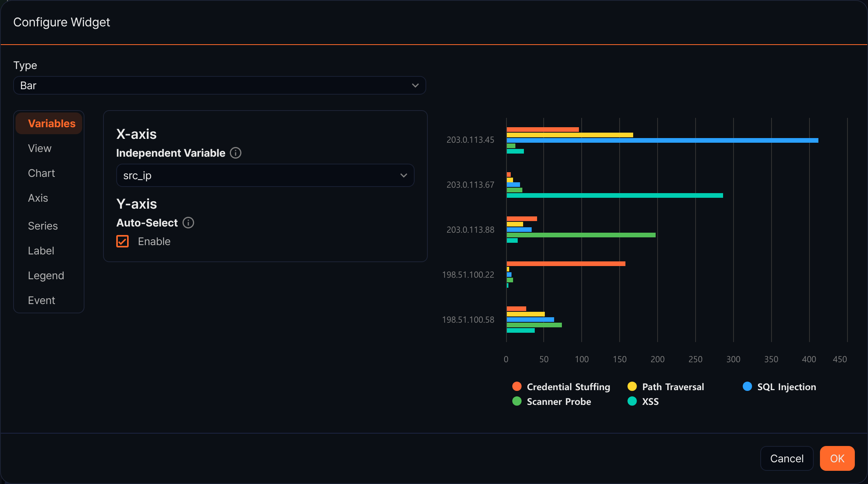
Task: Select the Event tab
Action: (x=41, y=300)
